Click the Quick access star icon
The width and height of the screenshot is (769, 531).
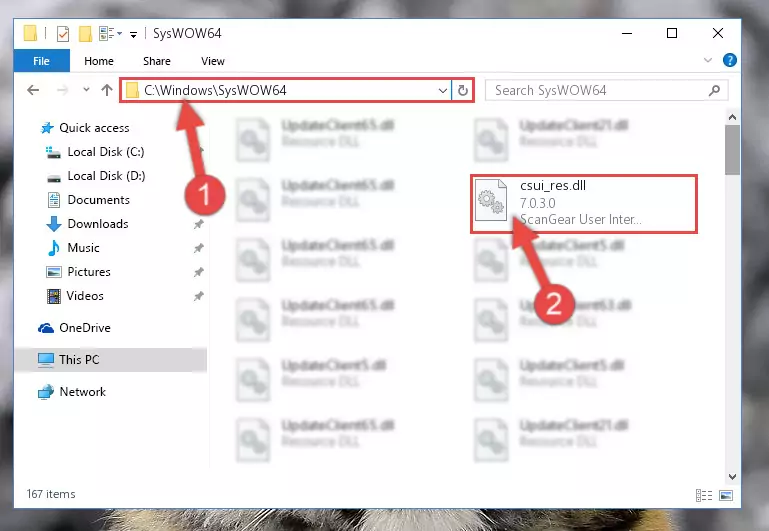click(47, 128)
